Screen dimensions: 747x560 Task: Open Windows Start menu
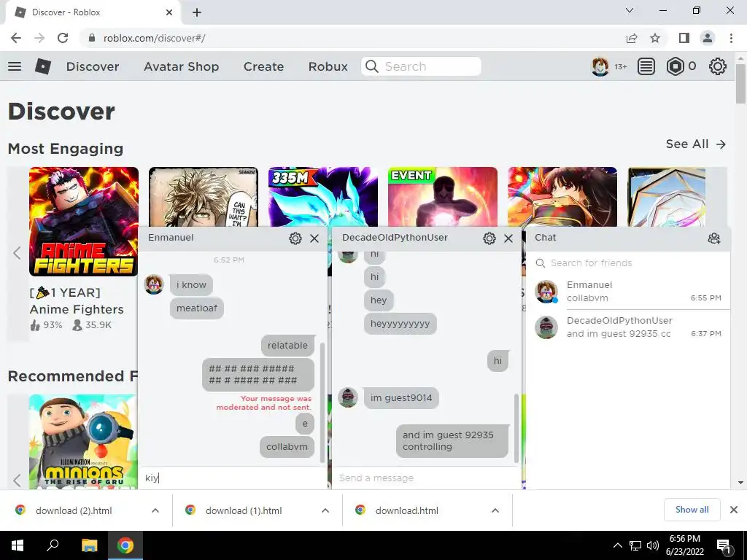tap(18, 545)
